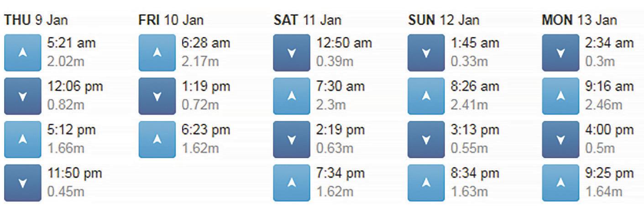
Task: Click high tide icon at 6:28 am Friday
Action: [x=157, y=52]
